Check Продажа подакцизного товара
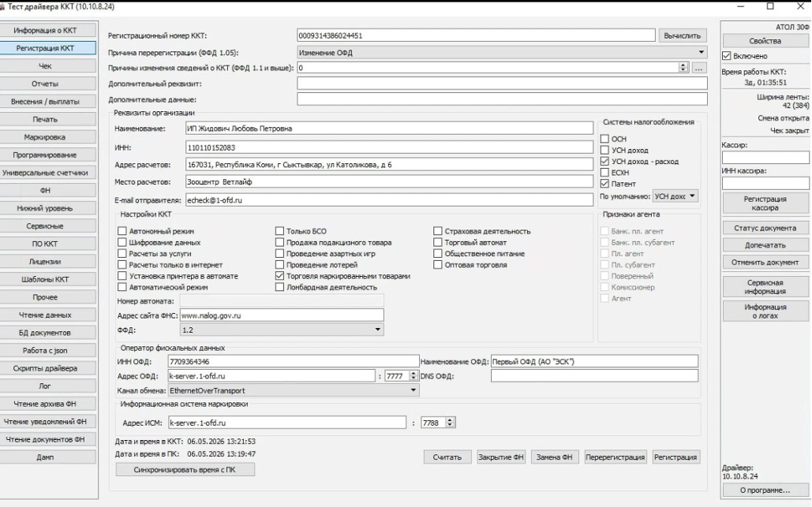The width and height of the screenshot is (812, 507). pos(279,242)
